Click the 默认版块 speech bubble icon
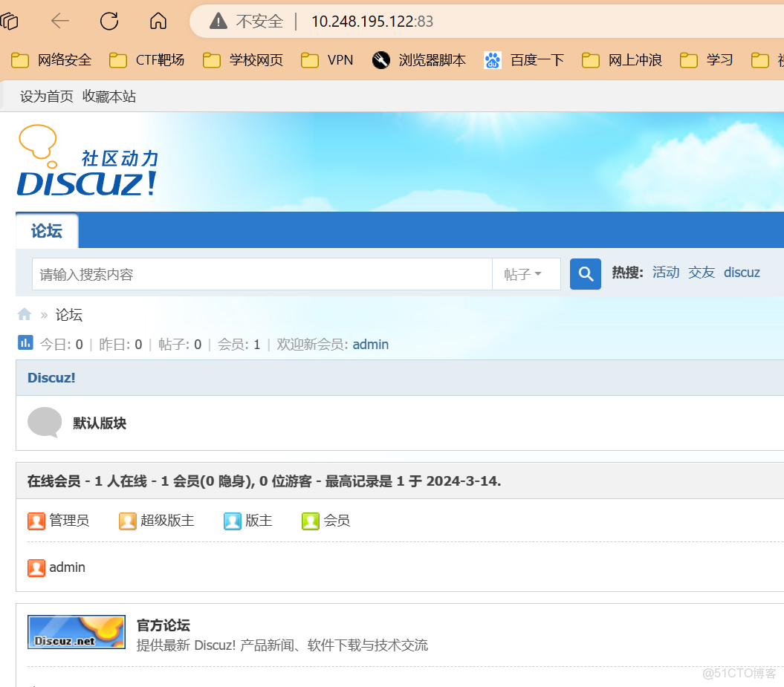 coord(45,423)
